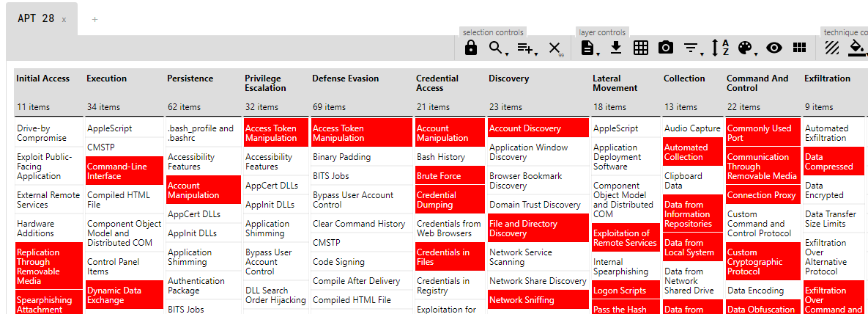The image size is (868, 314).
Task: Open the layer information dropdown
Action: coord(587,48)
